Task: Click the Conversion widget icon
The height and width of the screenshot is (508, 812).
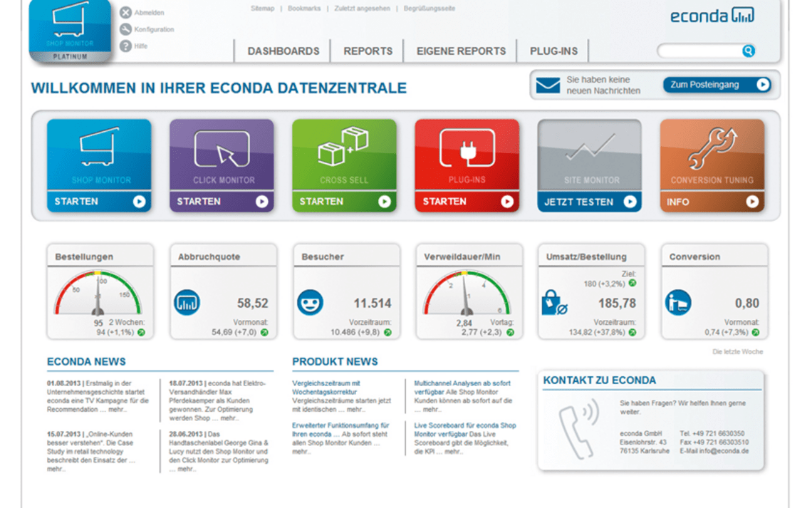Action: 678,303
